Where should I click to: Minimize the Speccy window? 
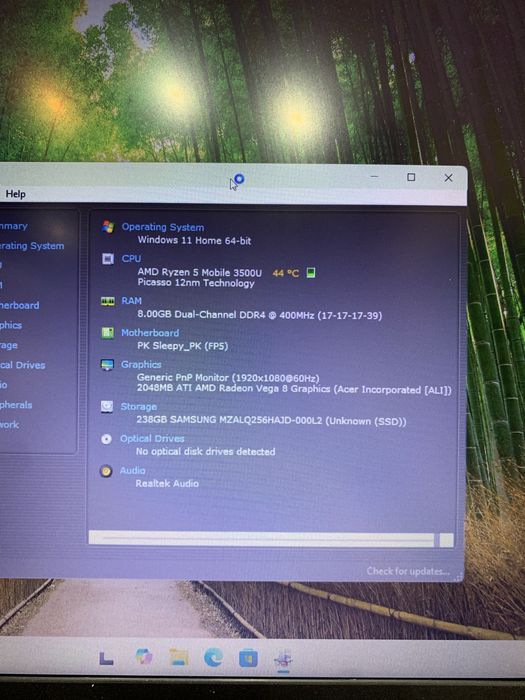[x=375, y=177]
